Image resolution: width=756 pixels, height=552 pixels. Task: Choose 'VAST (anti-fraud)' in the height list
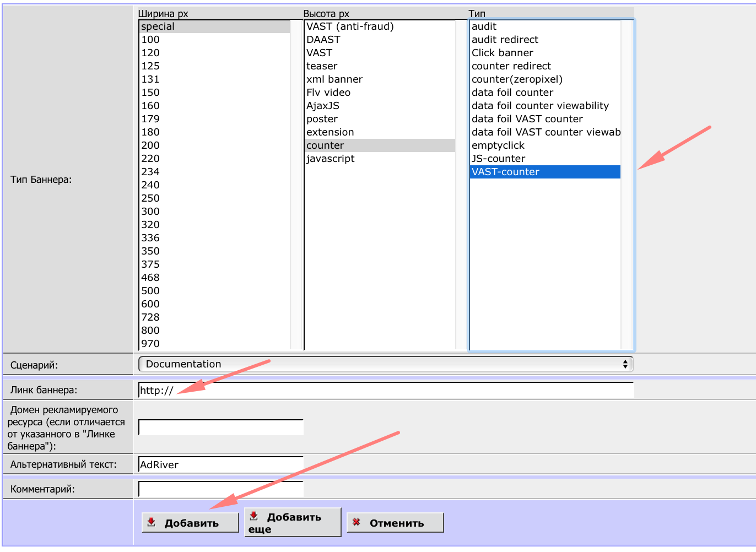point(380,26)
